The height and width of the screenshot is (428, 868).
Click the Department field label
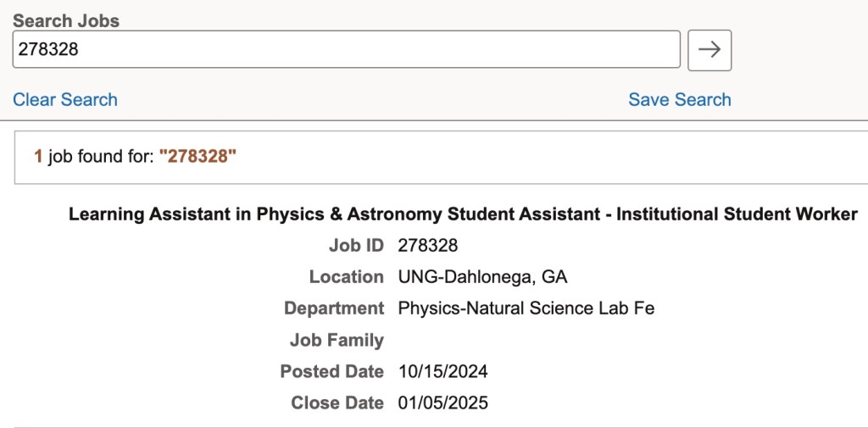click(x=334, y=308)
